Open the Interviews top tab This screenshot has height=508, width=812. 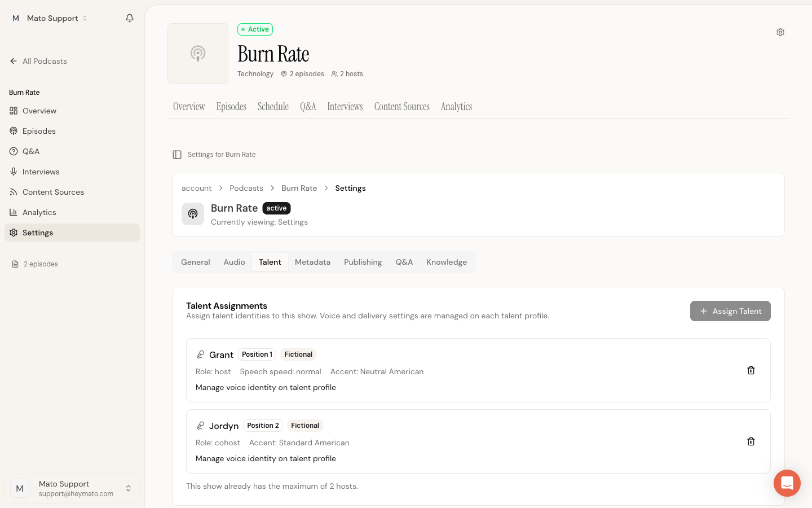click(345, 107)
